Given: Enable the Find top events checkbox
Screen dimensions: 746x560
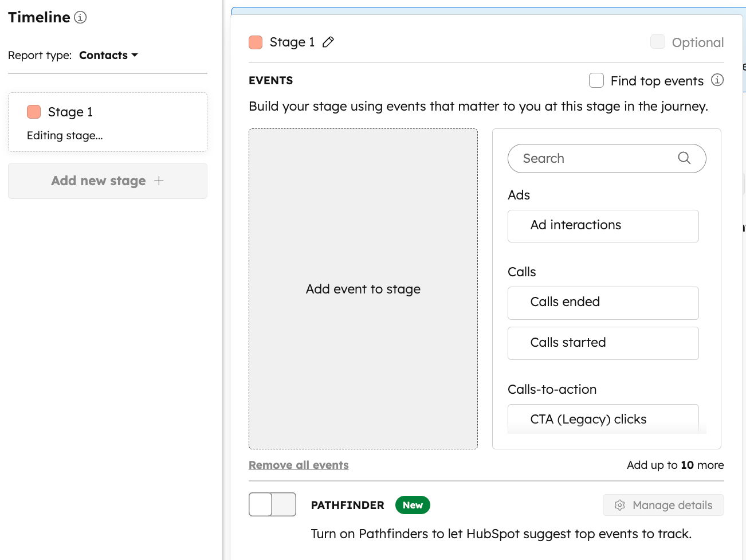Looking at the screenshot, I should [596, 80].
